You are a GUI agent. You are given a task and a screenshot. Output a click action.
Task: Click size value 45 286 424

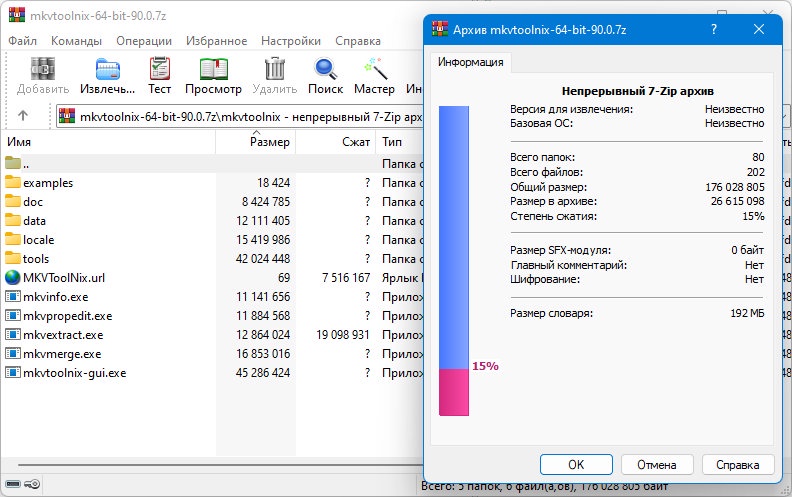tap(263, 373)
